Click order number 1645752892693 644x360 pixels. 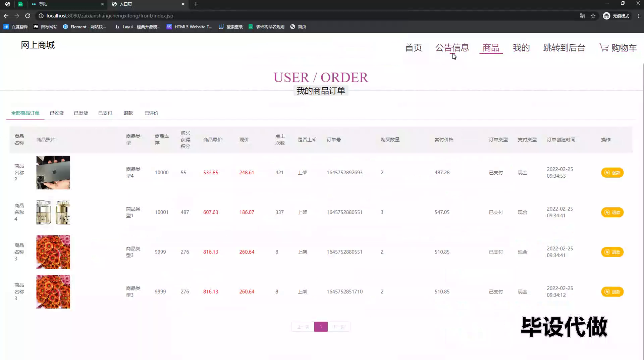(x=344, y=173)
